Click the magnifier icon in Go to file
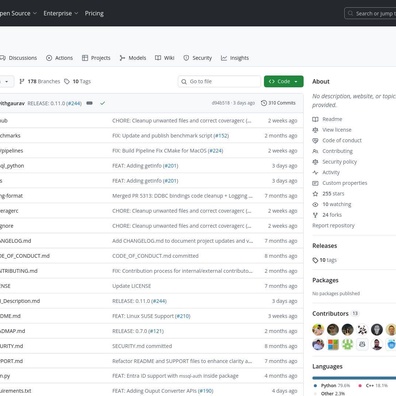 click(184, 81)
